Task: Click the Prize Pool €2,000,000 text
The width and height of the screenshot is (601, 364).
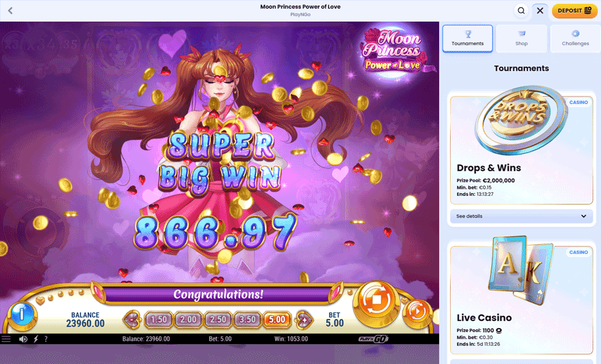Action: [486, 180]
